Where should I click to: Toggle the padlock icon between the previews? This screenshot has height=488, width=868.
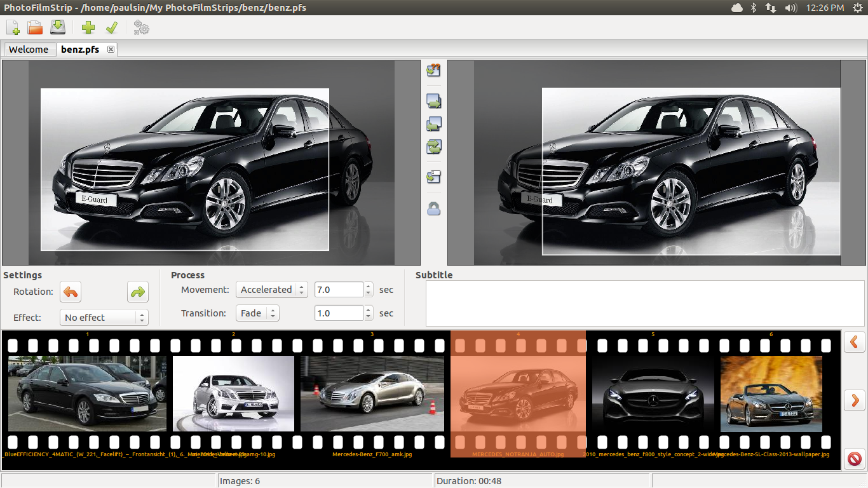tap(434, 208)
